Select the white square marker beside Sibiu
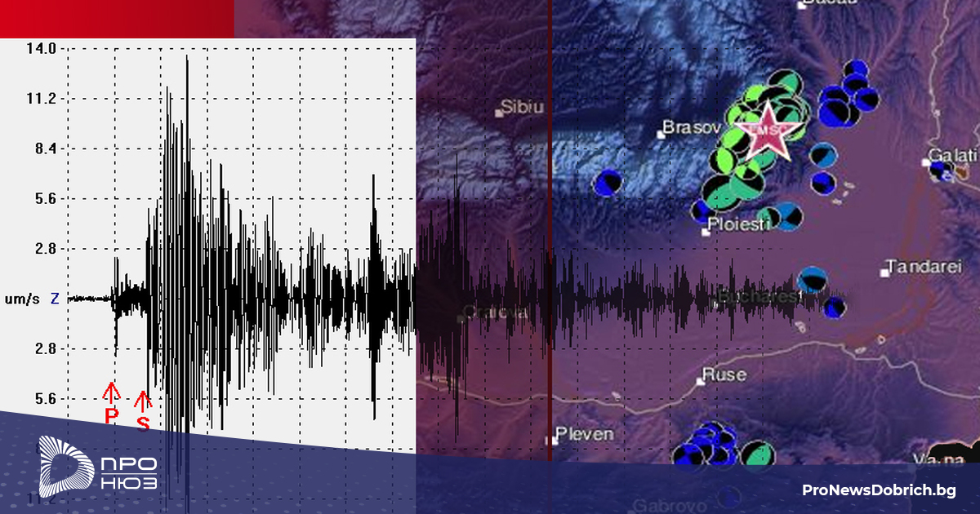The image size is (980, 514). [499, 113]
